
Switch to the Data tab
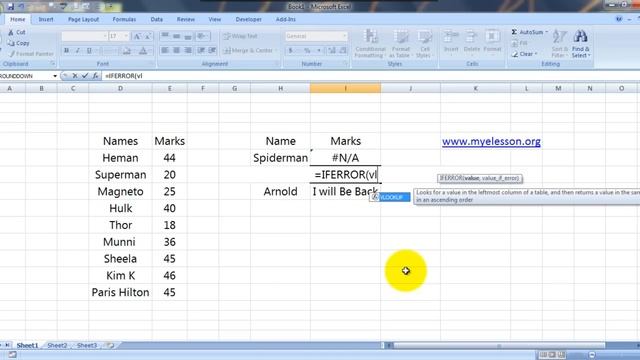click(156, 19)
